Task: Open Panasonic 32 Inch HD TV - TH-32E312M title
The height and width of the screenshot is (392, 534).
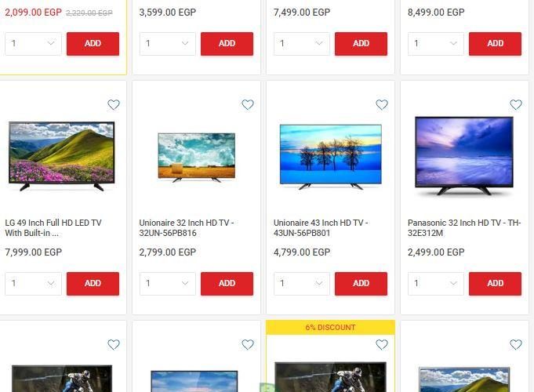Action: point(464,228)
